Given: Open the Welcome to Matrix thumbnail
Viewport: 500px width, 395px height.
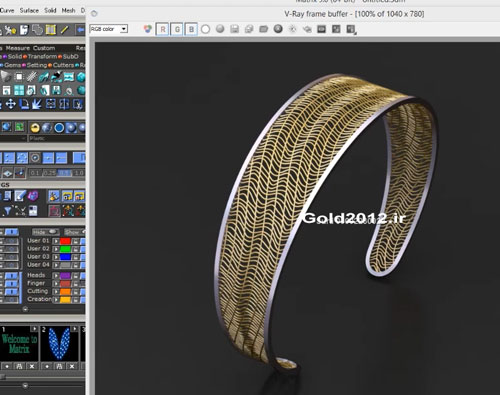Looking at the screenshot, I should pyautogui.click(x=19, y=344).
